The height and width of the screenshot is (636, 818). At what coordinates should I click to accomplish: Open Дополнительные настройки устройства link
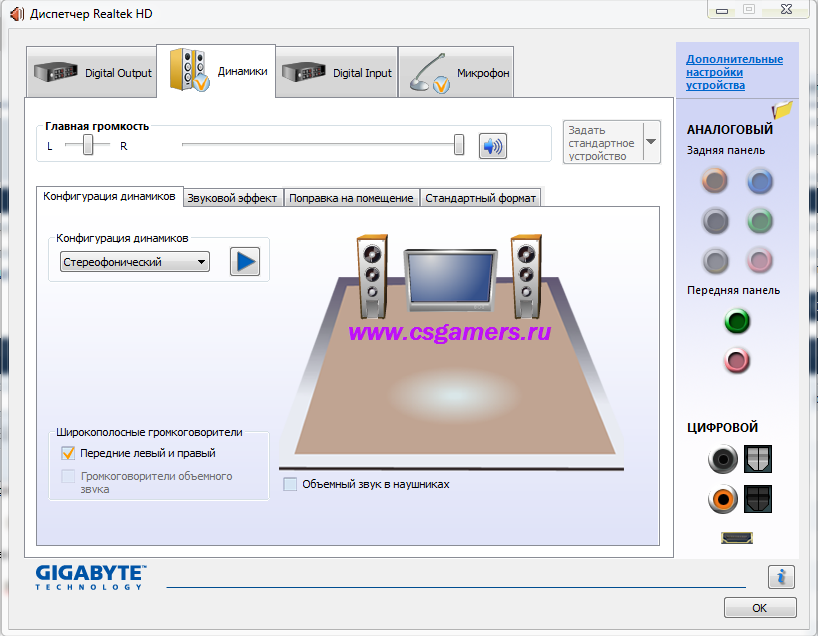[734, 72]
